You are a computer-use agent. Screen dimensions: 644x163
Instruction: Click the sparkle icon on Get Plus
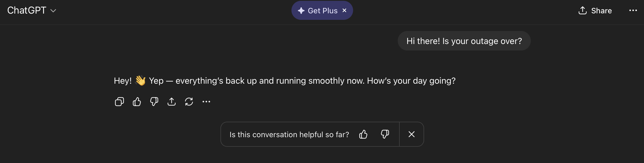[301, 11]
